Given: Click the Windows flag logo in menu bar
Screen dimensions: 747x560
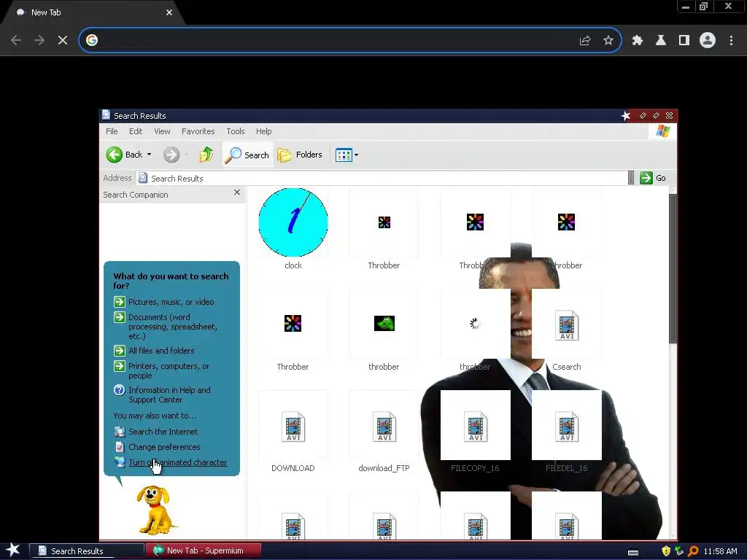Looking at the screenshot, I should point(662,131).
